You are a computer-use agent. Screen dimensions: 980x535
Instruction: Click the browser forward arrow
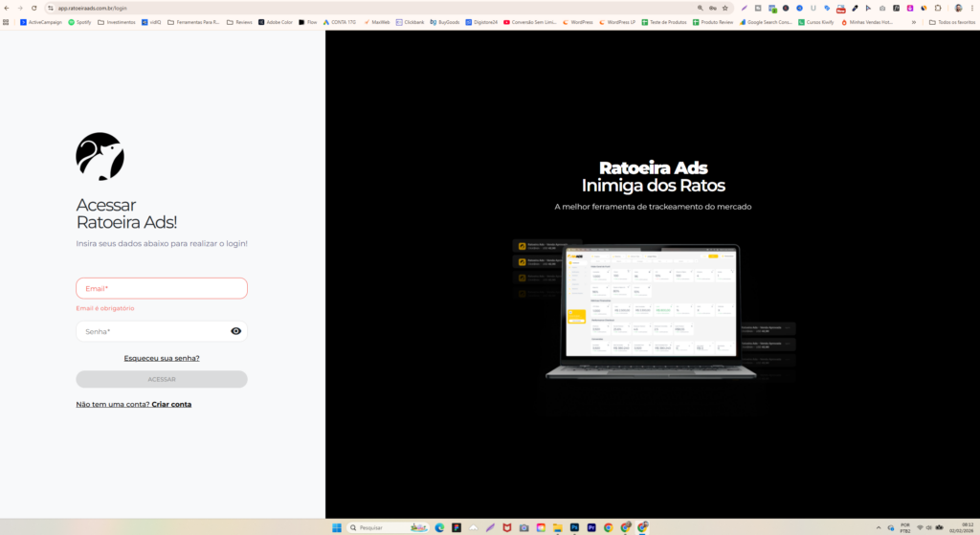20,8
